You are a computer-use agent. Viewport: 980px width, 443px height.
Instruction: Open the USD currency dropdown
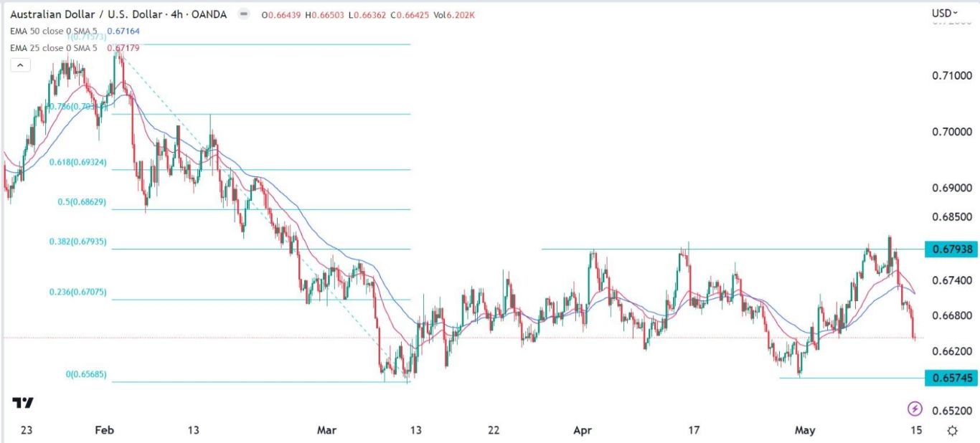point(944,13)
